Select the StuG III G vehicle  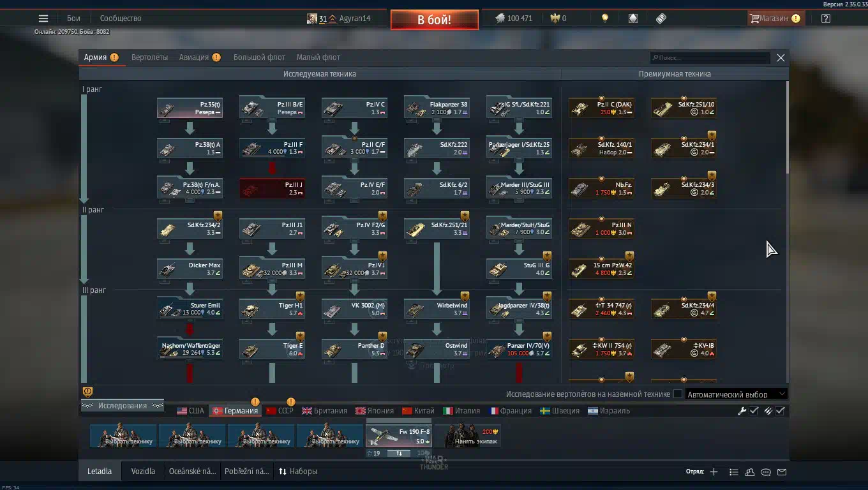click(519, 269)
